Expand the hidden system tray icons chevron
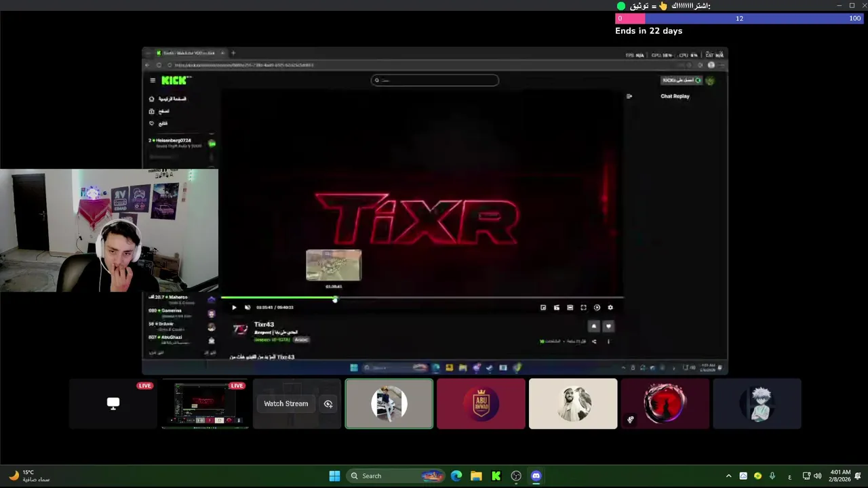Viewport: 868px width, 488px height. (x=728, y=476)
